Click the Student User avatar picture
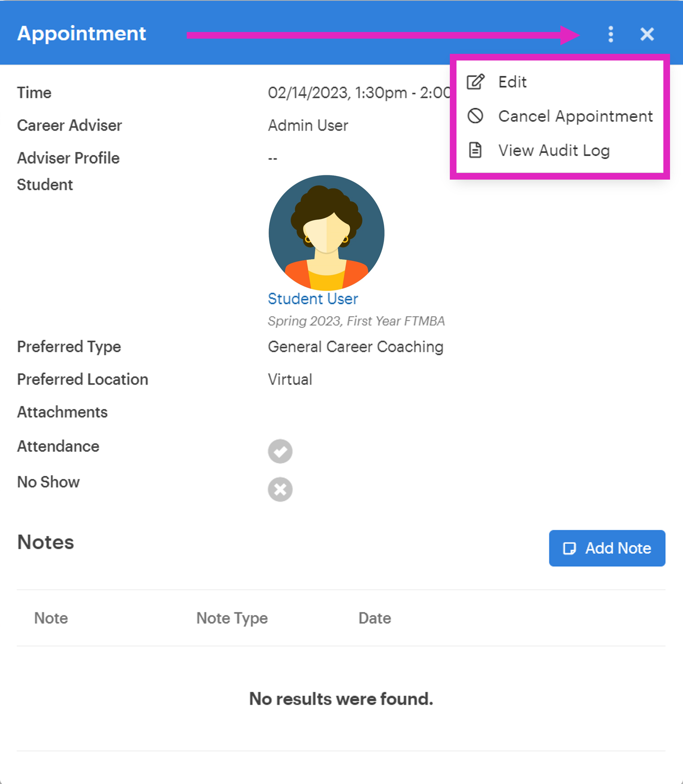The width and height of the screenshot is (683, 784). [326, 233]
